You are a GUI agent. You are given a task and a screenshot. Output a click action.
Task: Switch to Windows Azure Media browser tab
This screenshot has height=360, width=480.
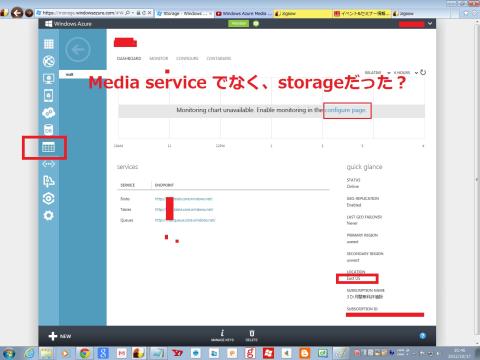[244, 13]
